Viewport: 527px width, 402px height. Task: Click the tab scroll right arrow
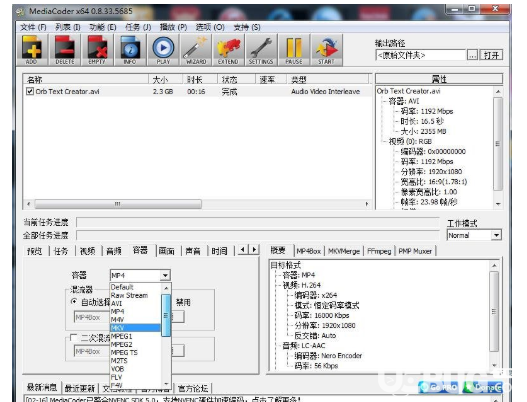tap(254, 249)
